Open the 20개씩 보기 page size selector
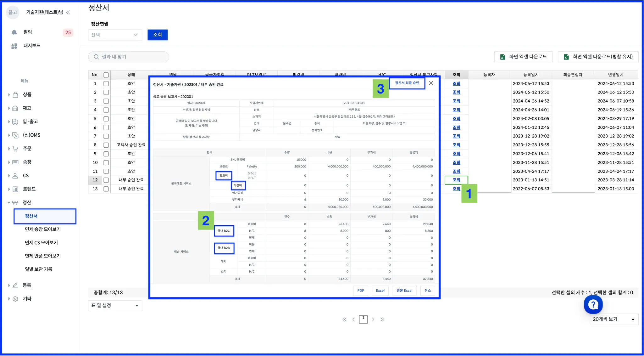This screenshot has height=356, width=644. click(613, 319)
